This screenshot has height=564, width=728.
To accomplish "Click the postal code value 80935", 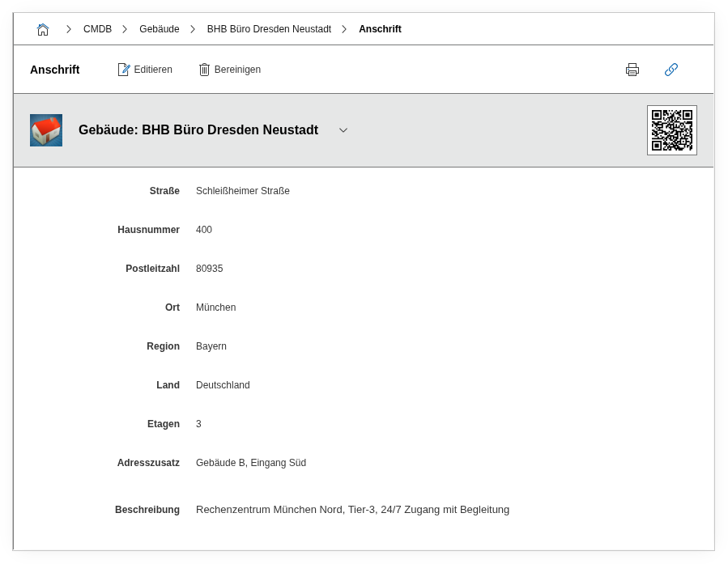I will 209,269.
